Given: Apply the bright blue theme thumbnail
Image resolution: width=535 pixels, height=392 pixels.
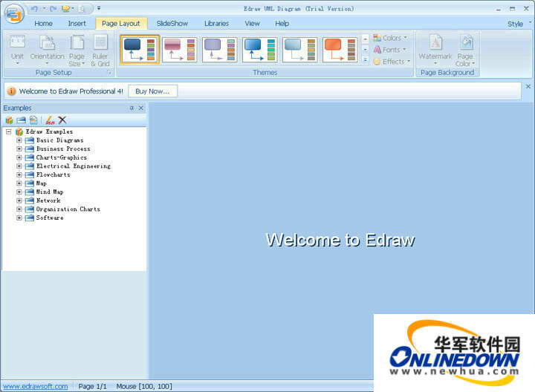Looking at the screenshot, I should point(260,50).
